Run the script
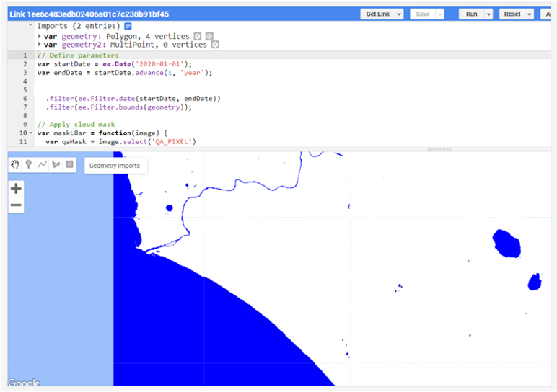Viewport: 557px width, 392px height. pyautogui.click(x=471, y=14)
